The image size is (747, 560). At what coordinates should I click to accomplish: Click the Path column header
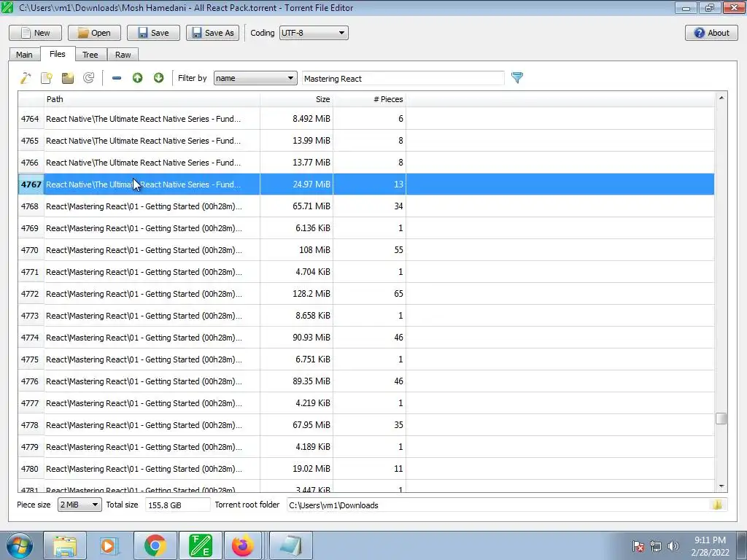152,99
